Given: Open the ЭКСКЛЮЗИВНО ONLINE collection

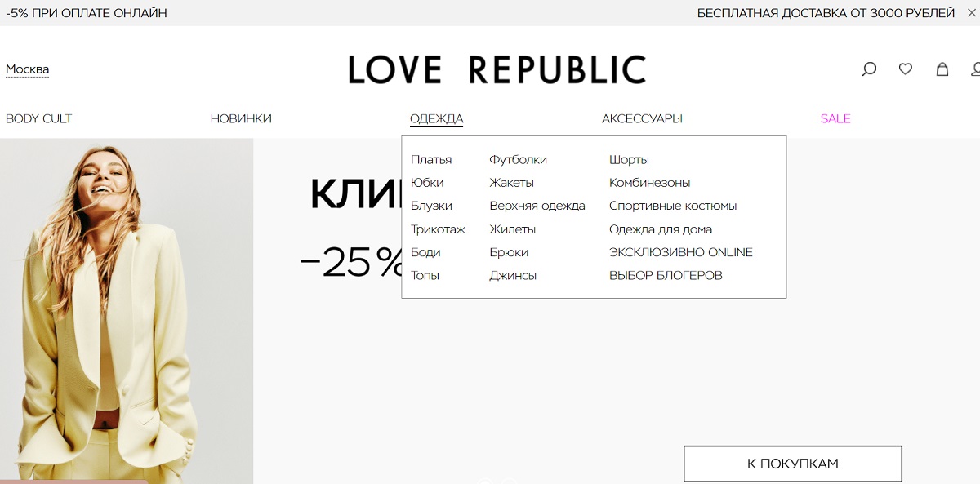Looking at the screenshot, I should click(x=681, y=252).
